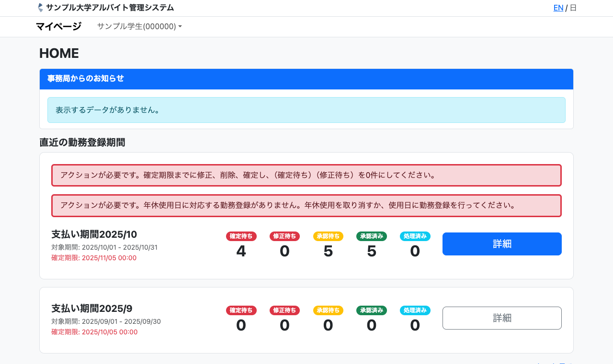Click the 処理済み badge for 2025/9
This screenshot has width=613, height=364.
pyautogui.click(x=415, y=310)
